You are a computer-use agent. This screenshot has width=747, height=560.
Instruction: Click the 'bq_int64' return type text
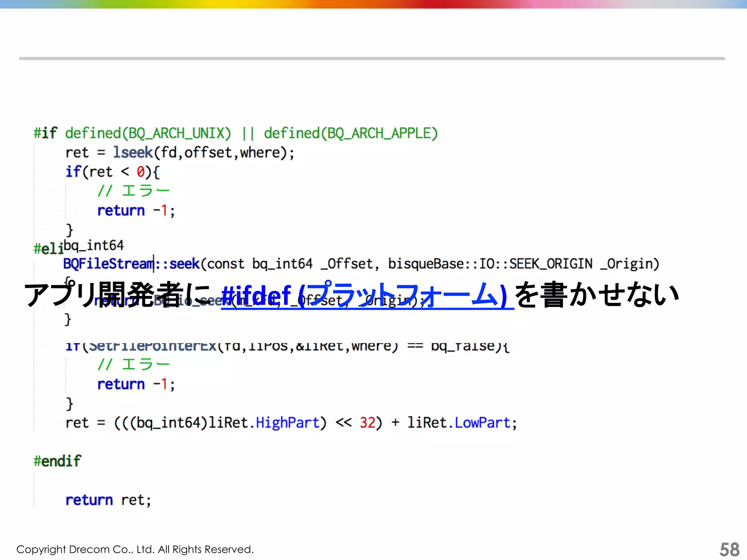(x=94, y=245)
